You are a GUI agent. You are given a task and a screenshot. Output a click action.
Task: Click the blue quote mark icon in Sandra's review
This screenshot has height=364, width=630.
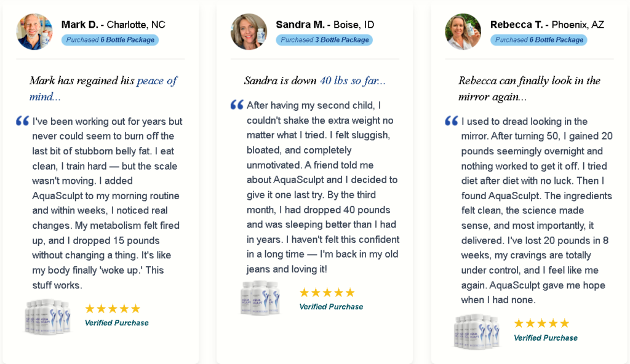tap(237, 105)
